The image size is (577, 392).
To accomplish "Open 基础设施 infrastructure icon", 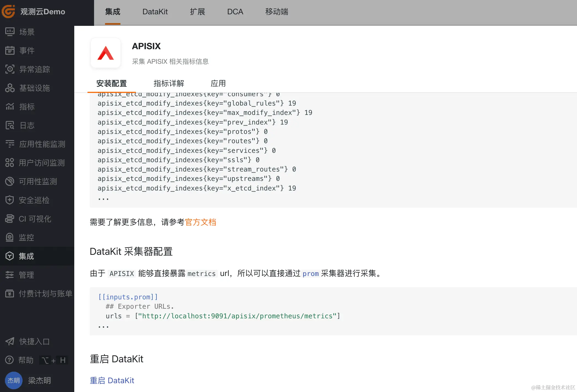I will click(x=10, y=88).
